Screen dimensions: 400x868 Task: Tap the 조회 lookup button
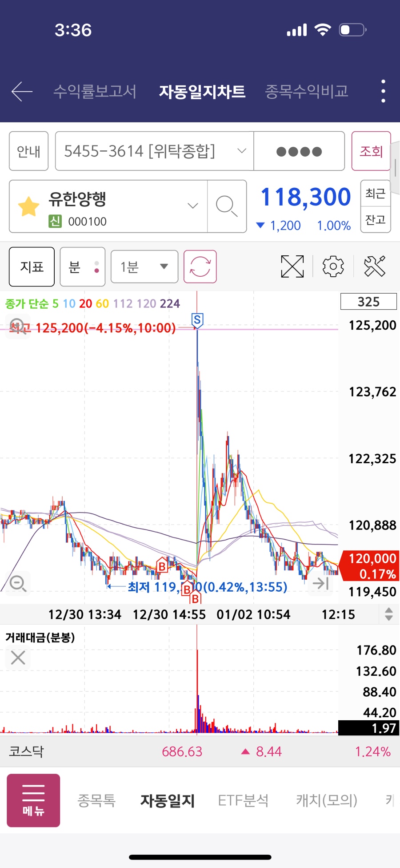[371, 151]
